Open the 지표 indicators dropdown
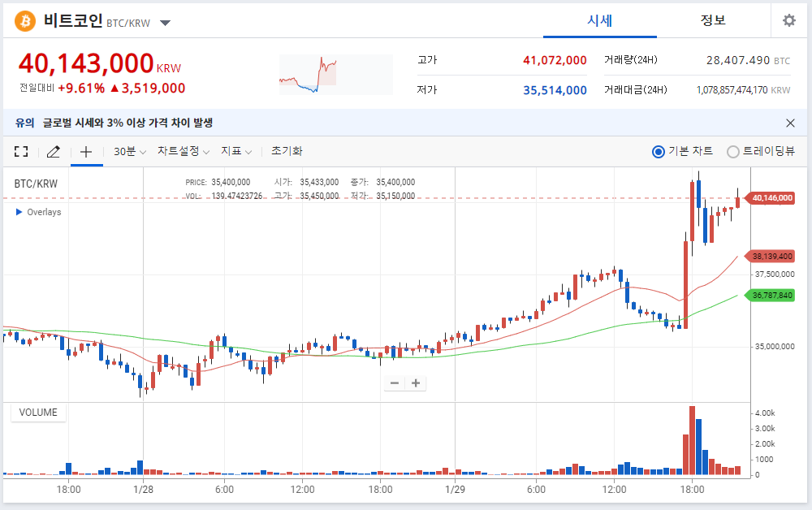Screen dimensions: 812x510 tap(236, 151)
